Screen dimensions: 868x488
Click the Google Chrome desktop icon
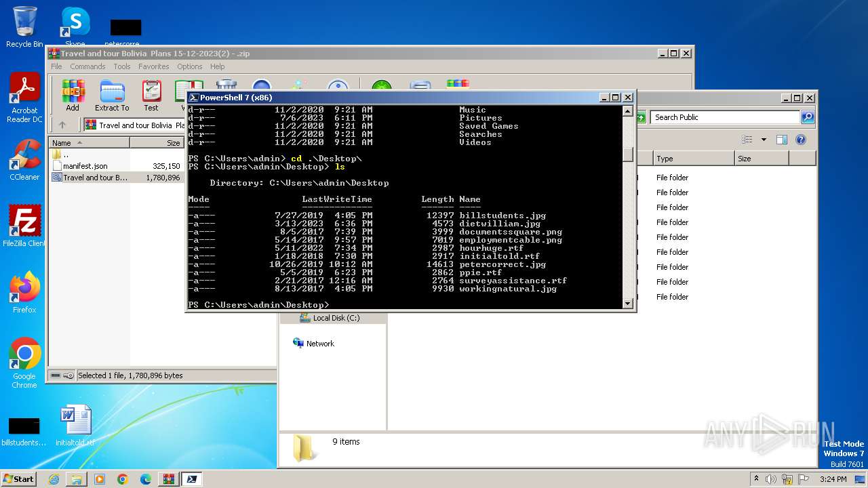[x=24, y=363]
